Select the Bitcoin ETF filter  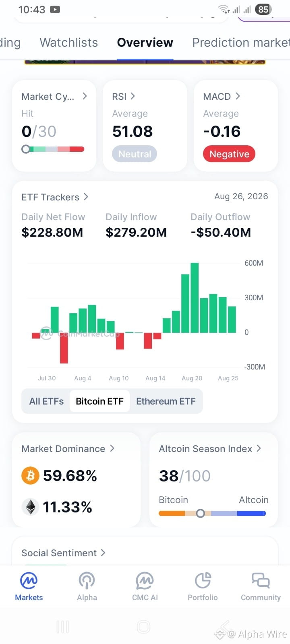coord(99,401)
